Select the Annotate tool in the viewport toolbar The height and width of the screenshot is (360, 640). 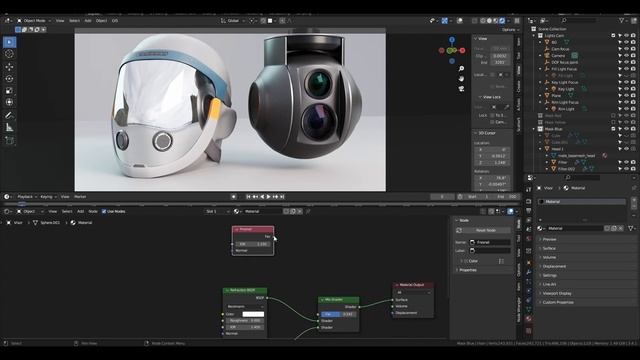(x=9, y=116)
